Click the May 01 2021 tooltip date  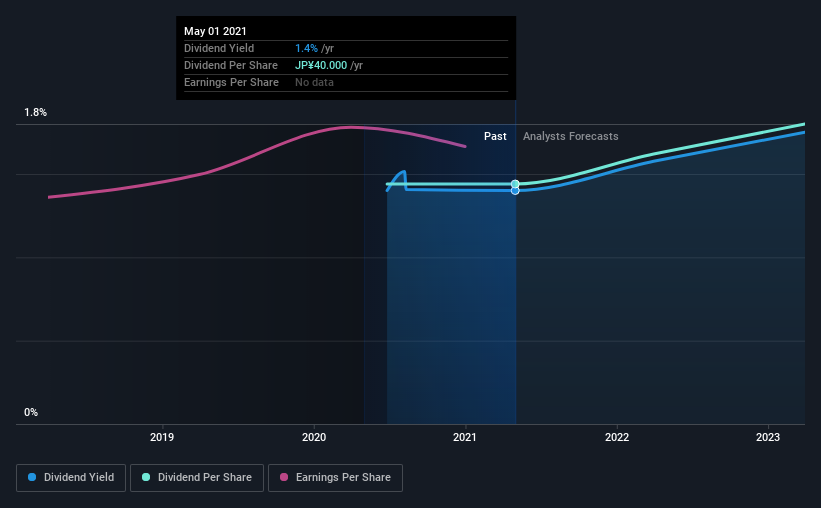[215, 31]
